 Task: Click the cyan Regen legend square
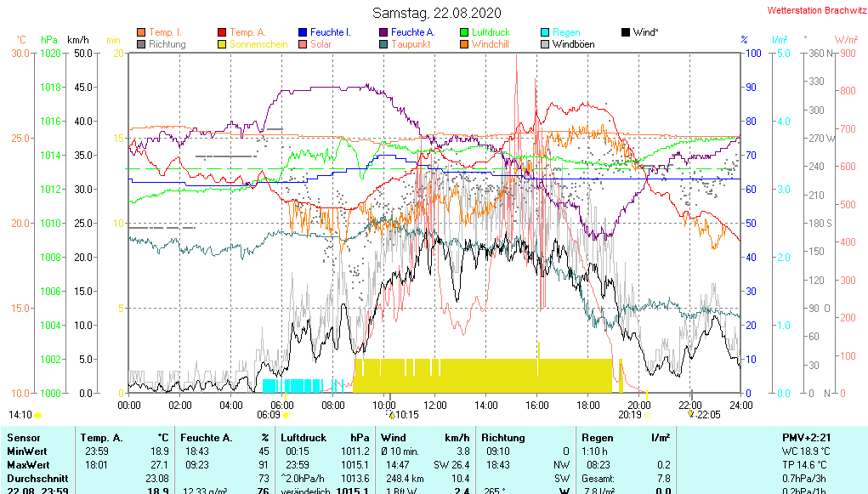pos(545,32)
